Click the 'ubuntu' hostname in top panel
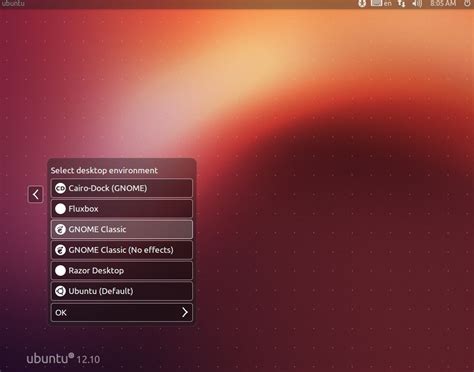 (13, 3)
